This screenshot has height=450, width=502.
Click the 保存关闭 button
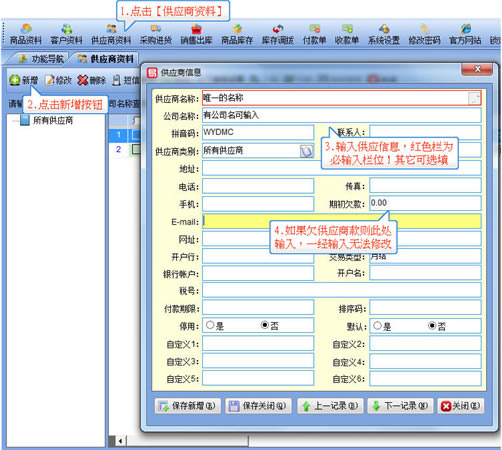coord(258,406)
